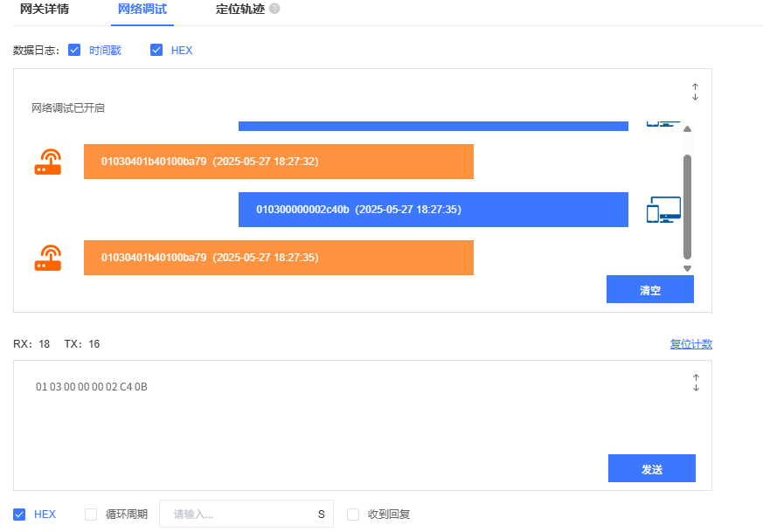Image resolution: width=763 pixels, height=532 pixels.
Task: Open the 定位轨迹 tab
Action: click(239, 10)
